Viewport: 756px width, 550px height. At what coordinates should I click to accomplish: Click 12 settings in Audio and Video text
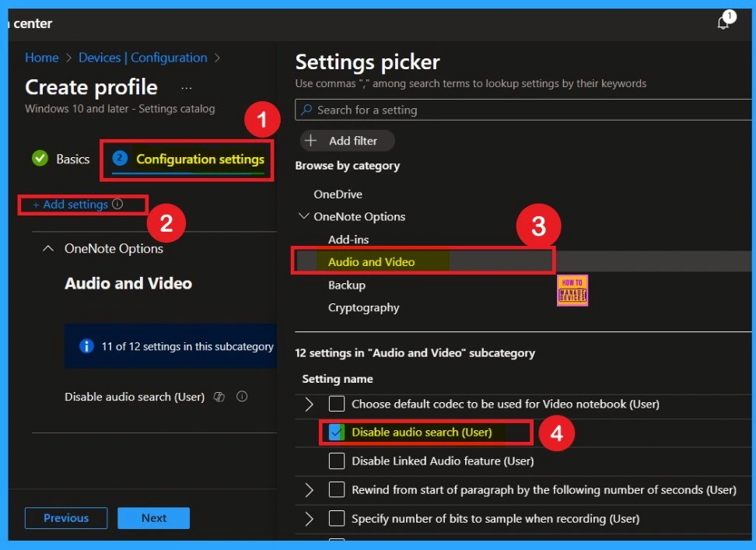415,353
